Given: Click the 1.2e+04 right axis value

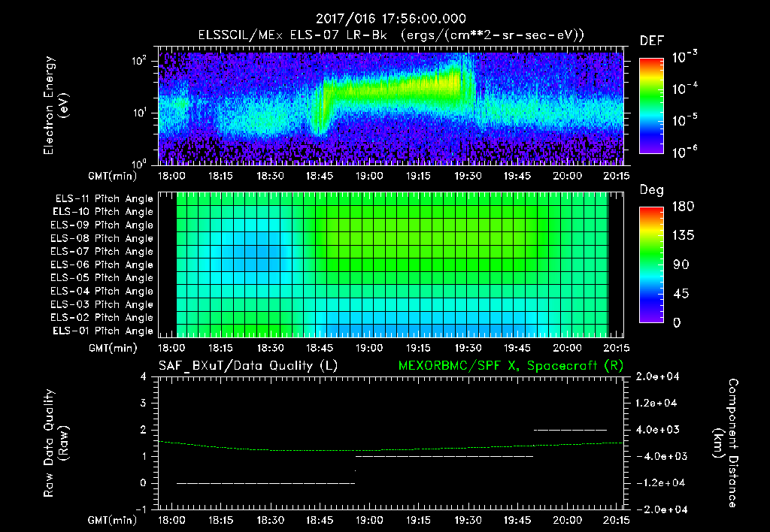Looking at the screenshot, I should click(x=656, y=403).
